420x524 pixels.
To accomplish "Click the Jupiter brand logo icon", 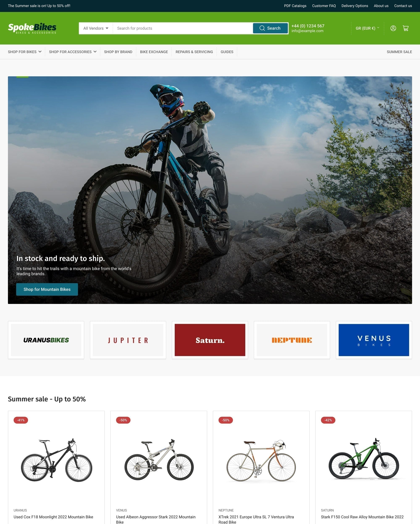I will [128, 340].
